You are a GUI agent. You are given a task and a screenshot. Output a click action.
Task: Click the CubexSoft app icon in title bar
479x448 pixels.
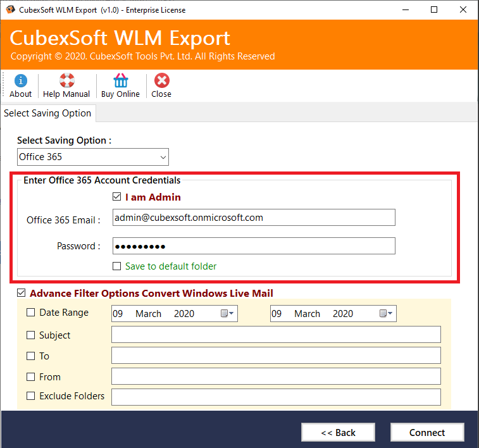point(10,9)
